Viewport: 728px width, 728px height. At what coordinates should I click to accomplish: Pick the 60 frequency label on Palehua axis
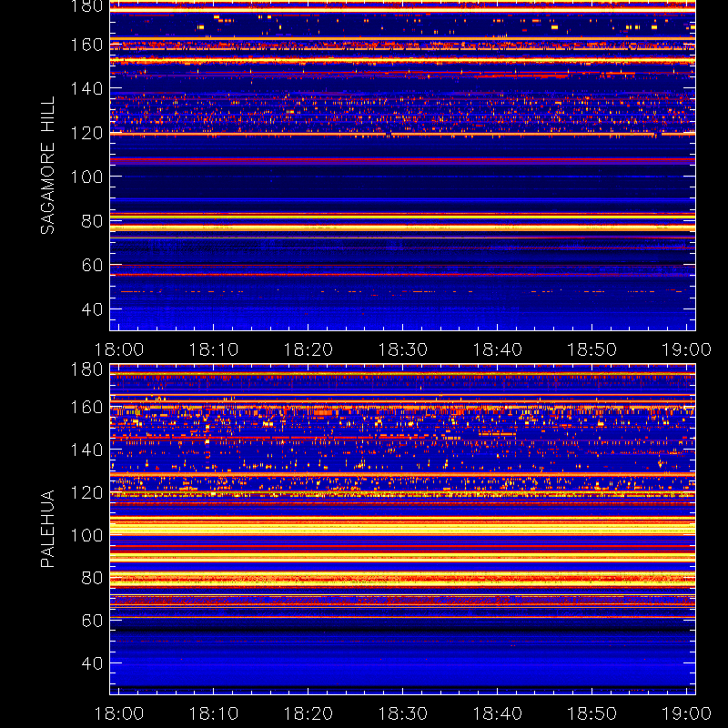click(x=92, y=621)
